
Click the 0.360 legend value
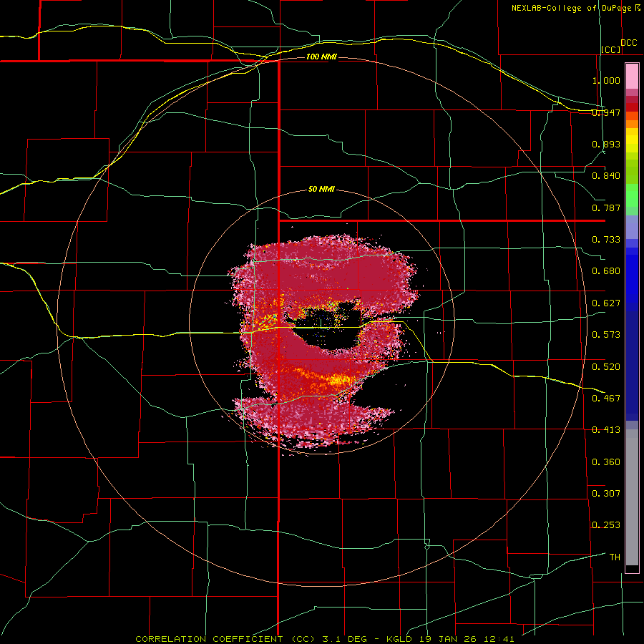606,462
